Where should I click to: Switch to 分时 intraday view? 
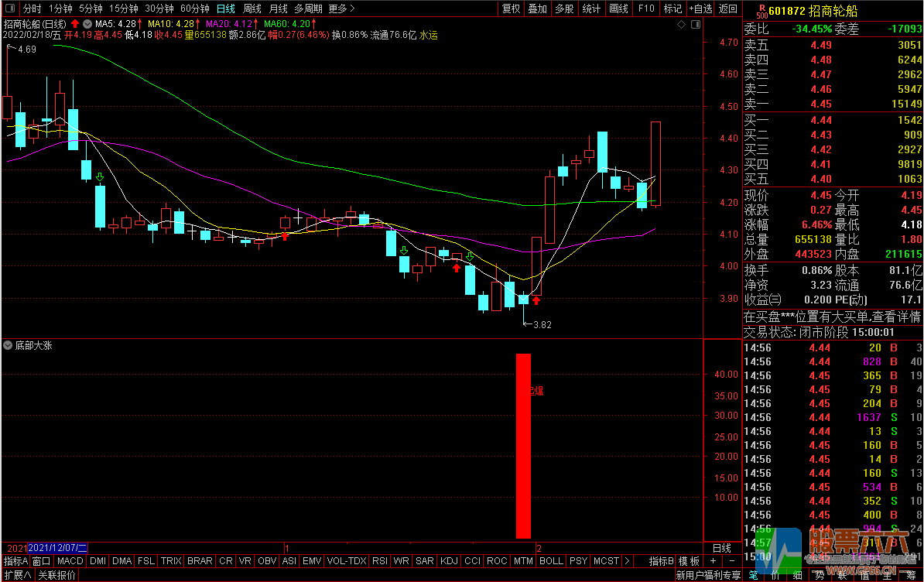coord(32,9)
